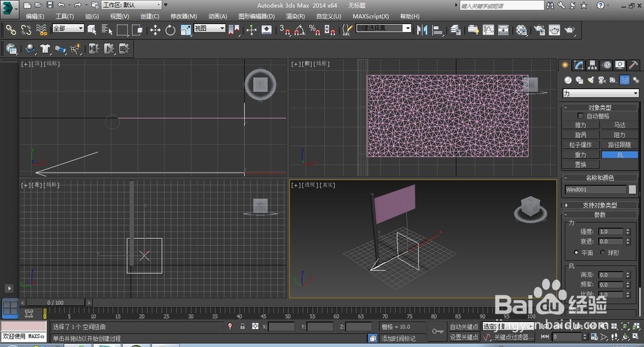Open the Curve Editor icon
The image size is (644, 347).
[488, 30]
